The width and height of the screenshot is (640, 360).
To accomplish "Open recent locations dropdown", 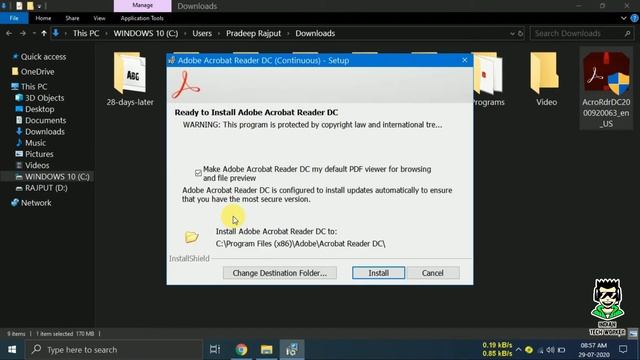I will pos(34,33).
